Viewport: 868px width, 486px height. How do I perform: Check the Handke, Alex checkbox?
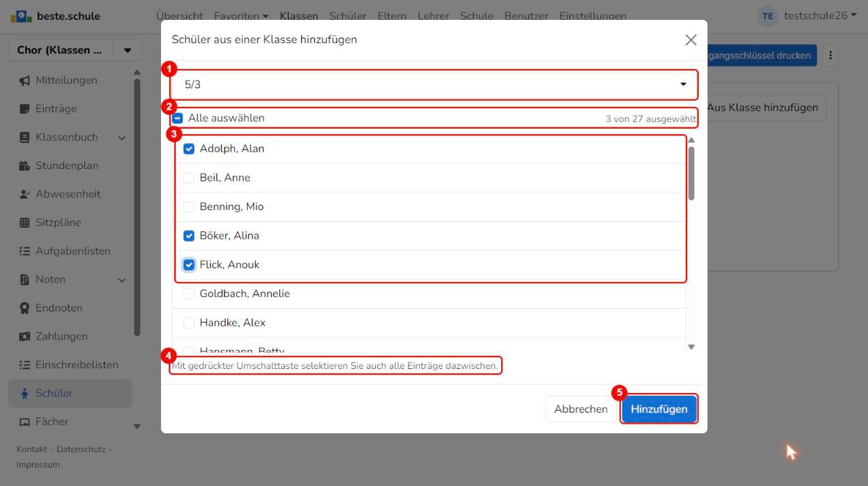tap(190, 322)
